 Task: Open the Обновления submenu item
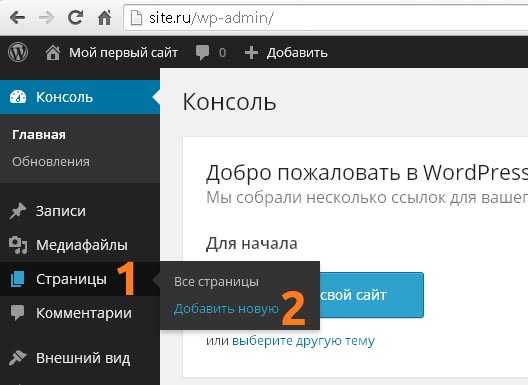[51, 162]
